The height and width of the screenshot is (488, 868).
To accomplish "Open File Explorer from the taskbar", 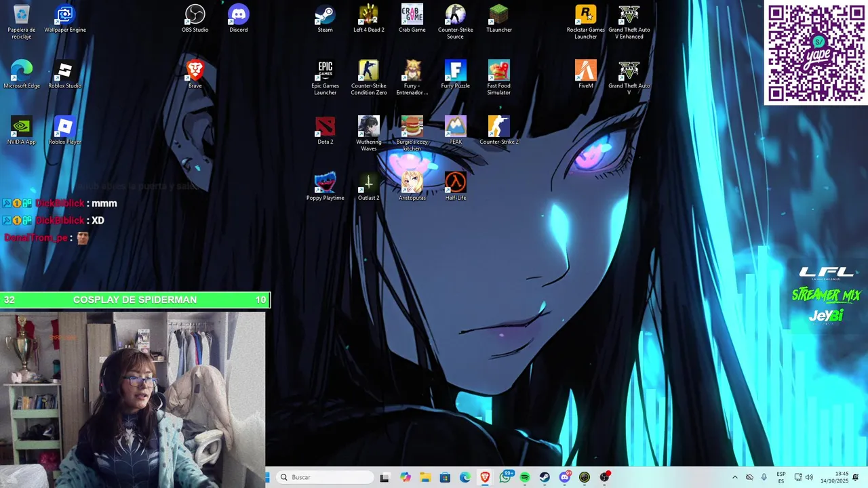I will pos(425,477).
